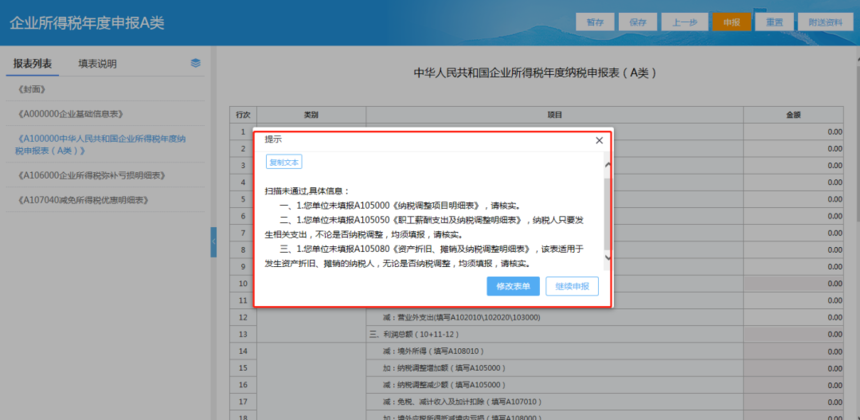Go back with 上一步 button
The image size is (860, 420).
click(685, 22)
